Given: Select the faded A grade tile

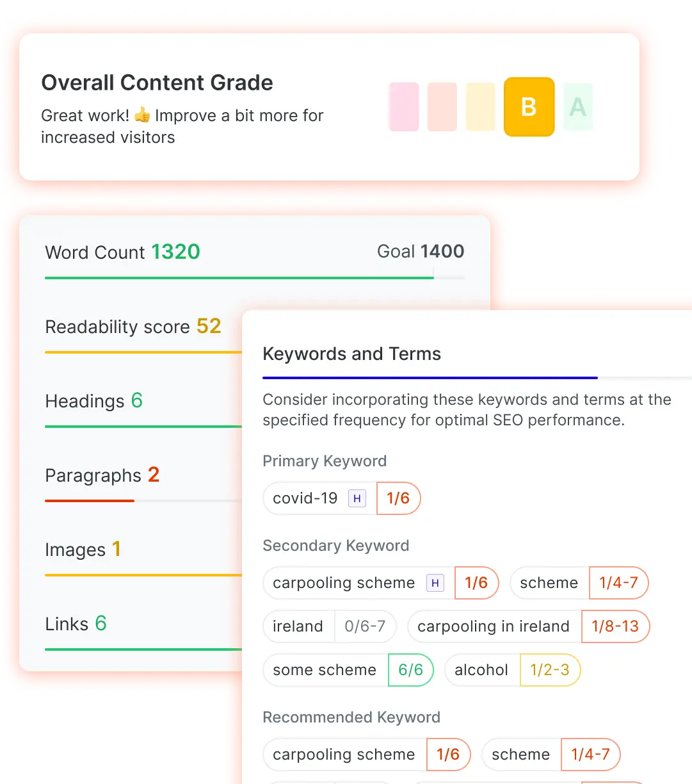Looking at the screenshot, I should 577,107.
